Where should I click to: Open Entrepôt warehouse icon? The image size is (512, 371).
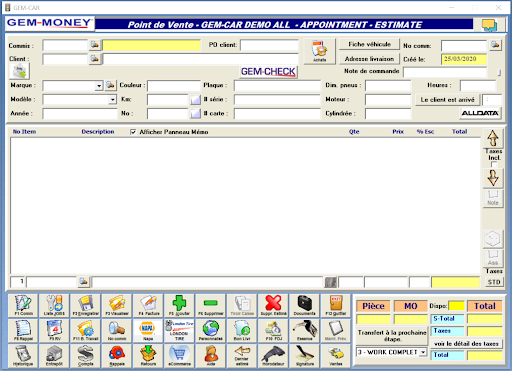[54, 356]
